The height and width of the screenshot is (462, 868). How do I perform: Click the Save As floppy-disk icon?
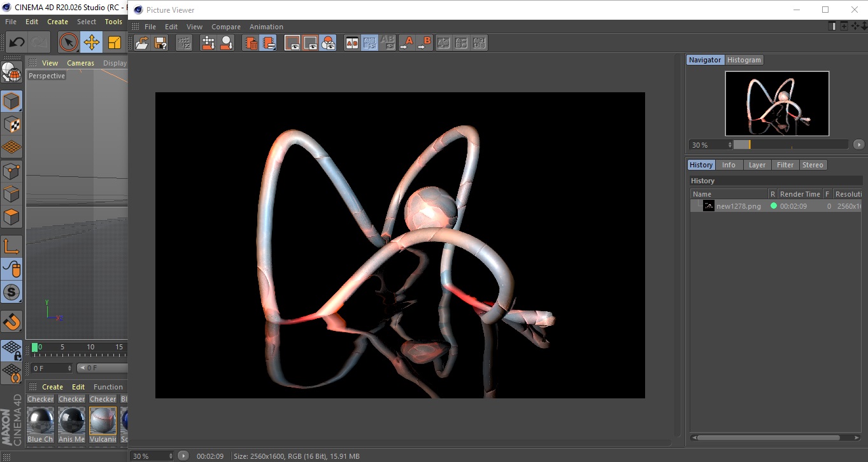tap(160, 43)
